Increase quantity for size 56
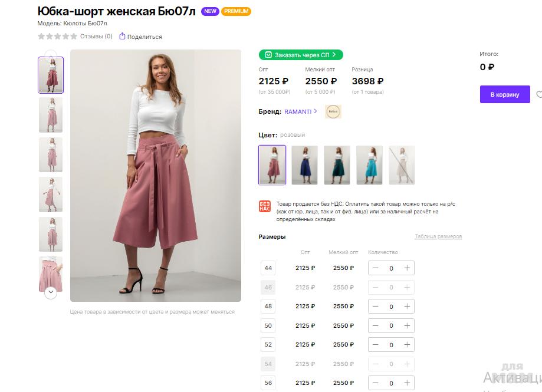This screenshot has height=392, width=542. (x=407, y=383)
